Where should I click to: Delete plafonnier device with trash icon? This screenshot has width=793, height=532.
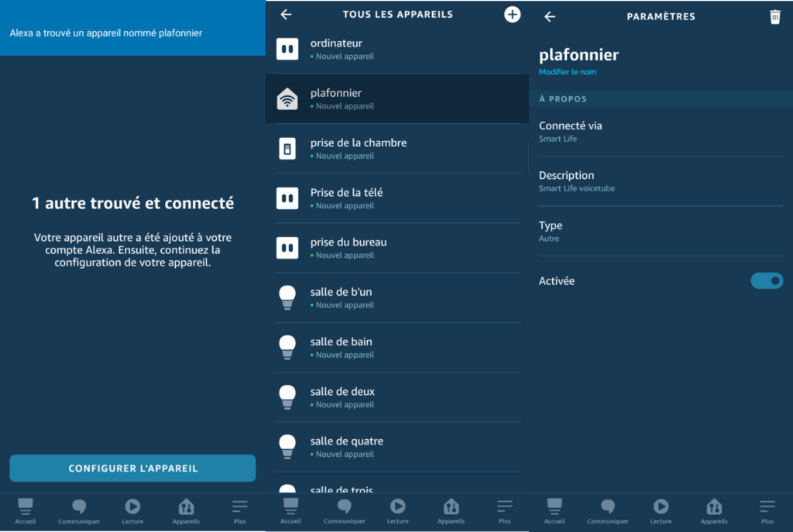[x=774, y=17]
